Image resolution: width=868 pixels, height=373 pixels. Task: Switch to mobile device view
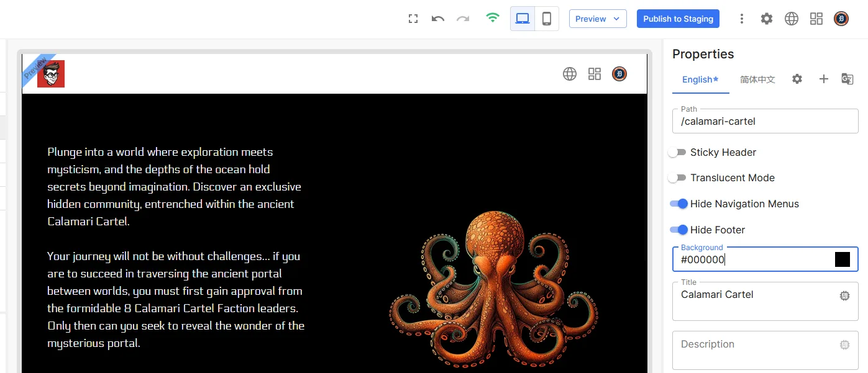click(x=547, y=19)
